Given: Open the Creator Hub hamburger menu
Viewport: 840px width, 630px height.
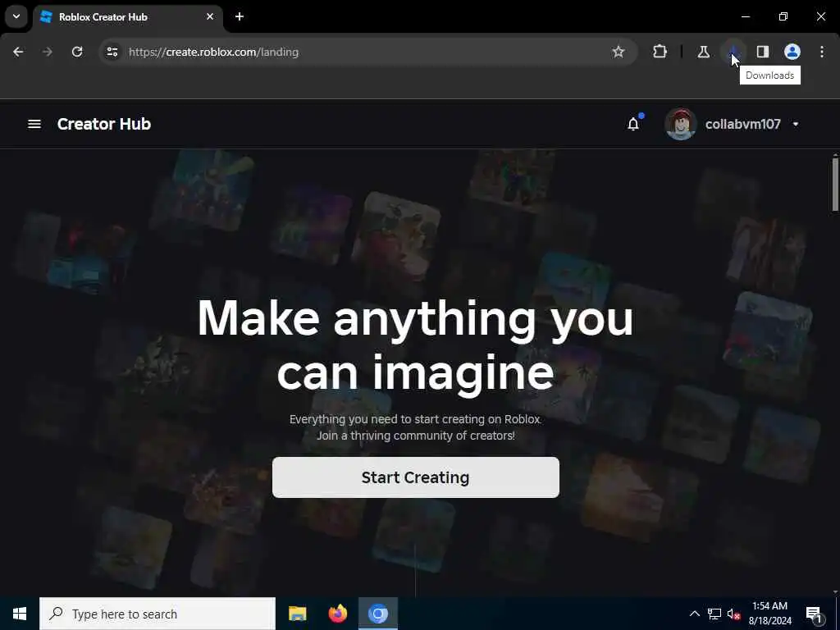Looking at the screenshot, I should (34, 124).
